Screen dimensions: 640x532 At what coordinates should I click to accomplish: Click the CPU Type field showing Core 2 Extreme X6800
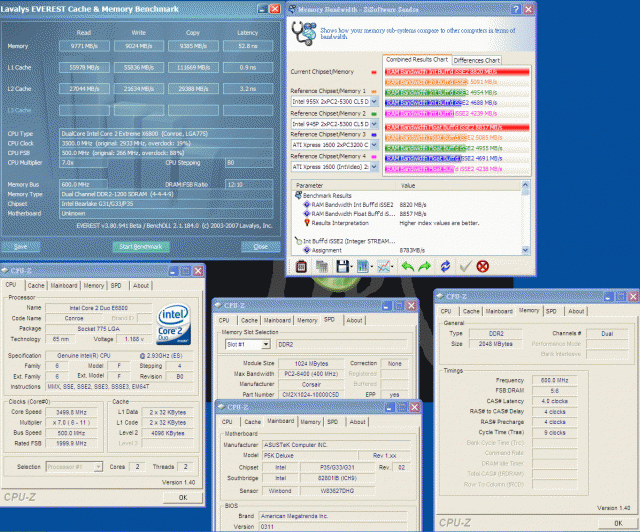tap(166, 134)
